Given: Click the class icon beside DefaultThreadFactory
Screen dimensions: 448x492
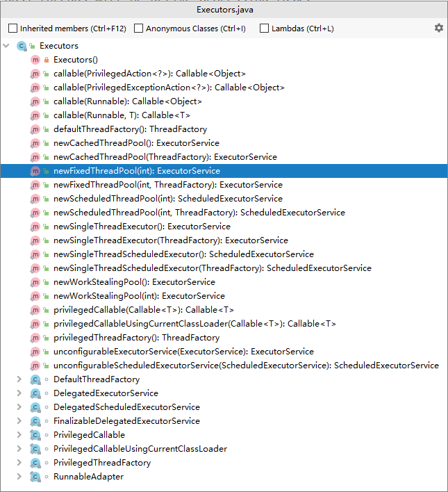Looking at the screenshot, I should coord(35,379).
